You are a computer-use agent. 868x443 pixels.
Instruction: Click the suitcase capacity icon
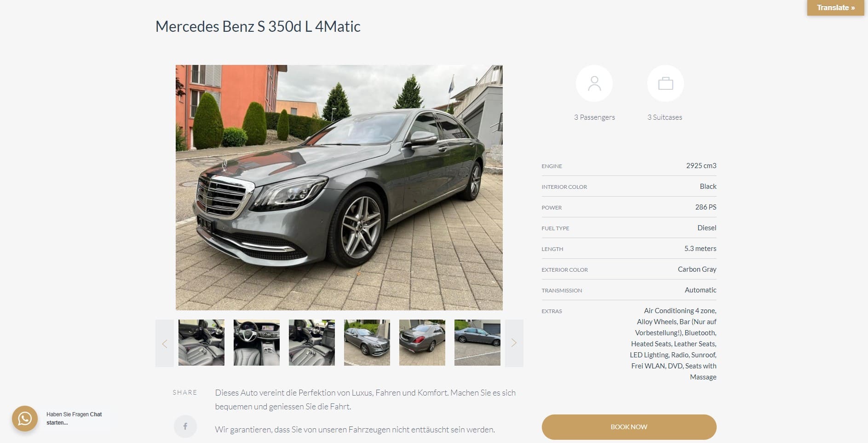point(665,83)
